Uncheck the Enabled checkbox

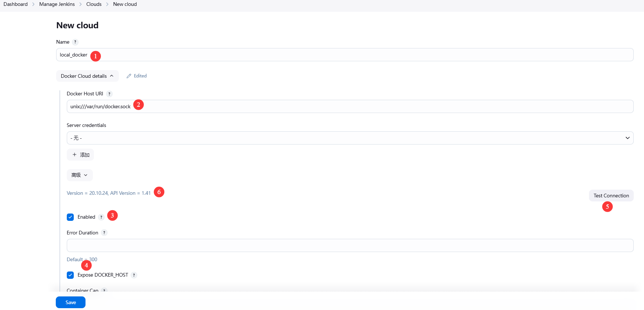pyautogui.click(x=70, y=217)
